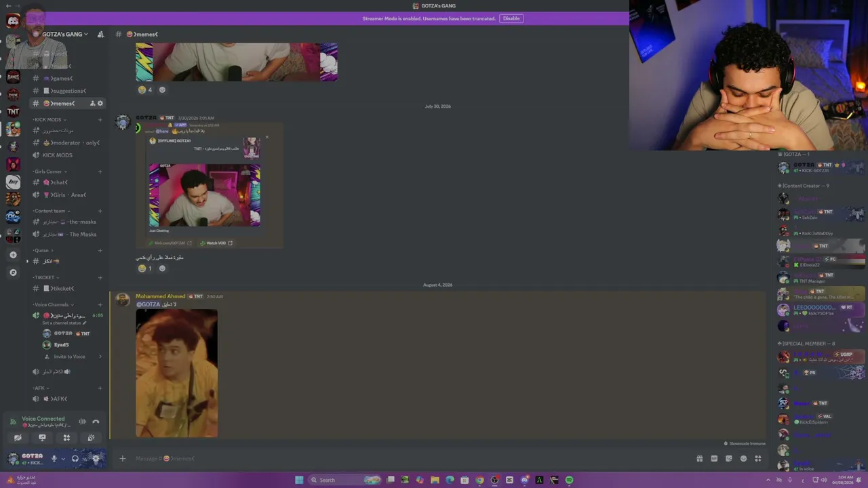Open Watch VOD link in embed

click(x=216, y=243)
